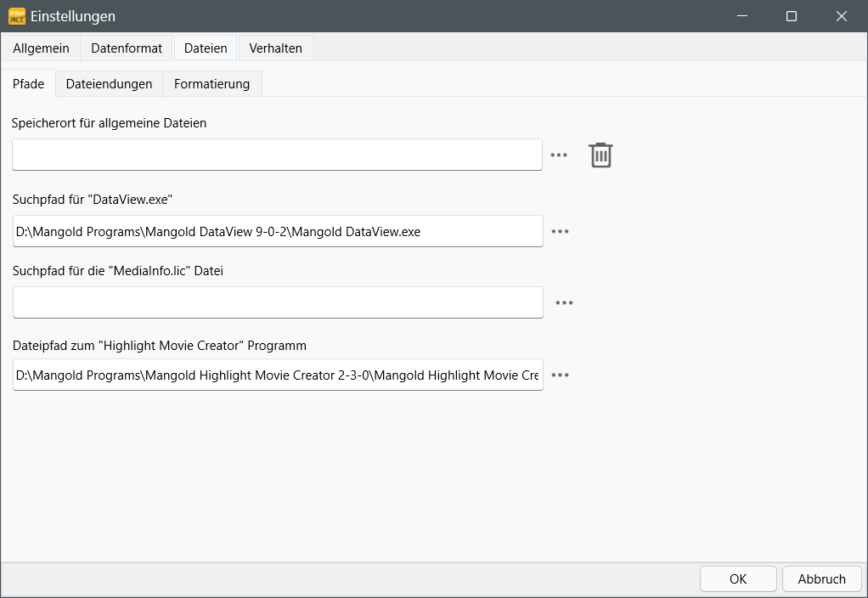Cancel with the Abbruch button
The image size is (868, 598).
pos(822,579)
